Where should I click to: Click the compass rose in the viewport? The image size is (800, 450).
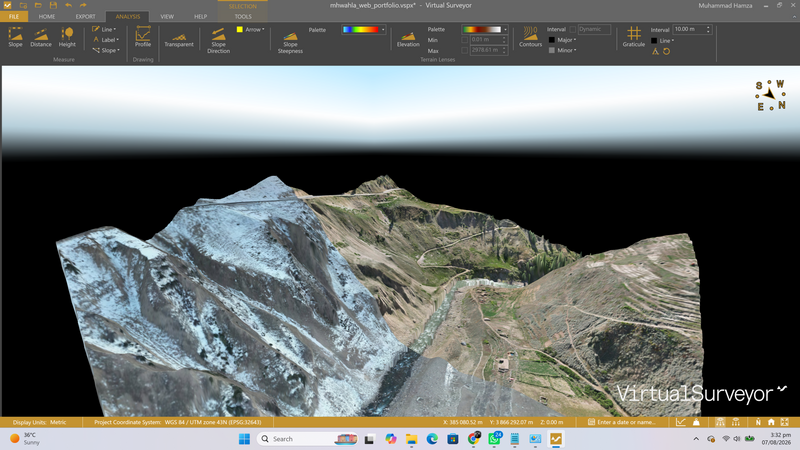770,95
